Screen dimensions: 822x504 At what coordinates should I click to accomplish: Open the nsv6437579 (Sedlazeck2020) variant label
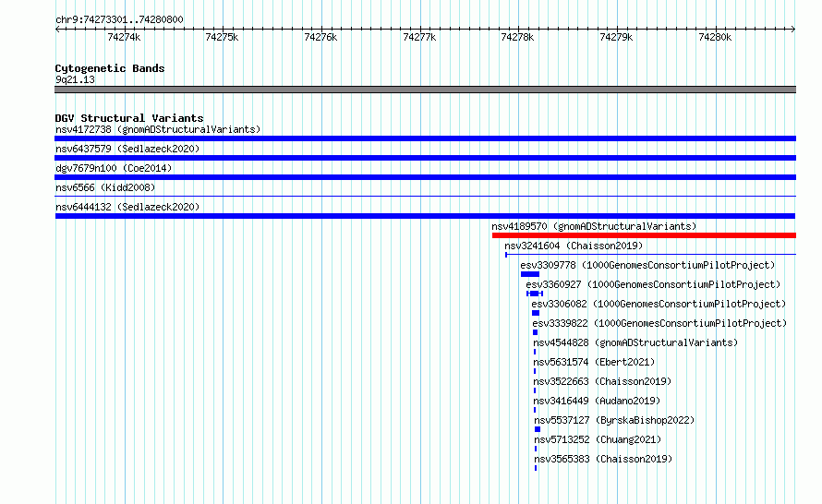point(127,149)
